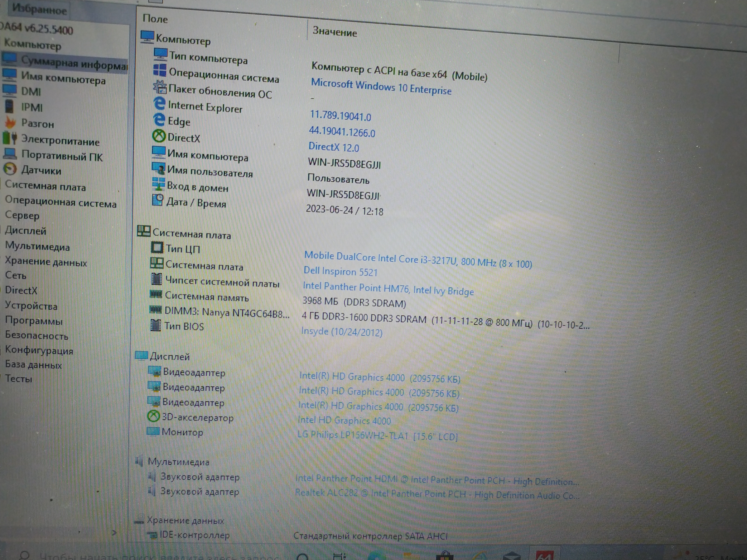Click the Вход в домен icon
The image size is (747, 560).
point(159,184)
